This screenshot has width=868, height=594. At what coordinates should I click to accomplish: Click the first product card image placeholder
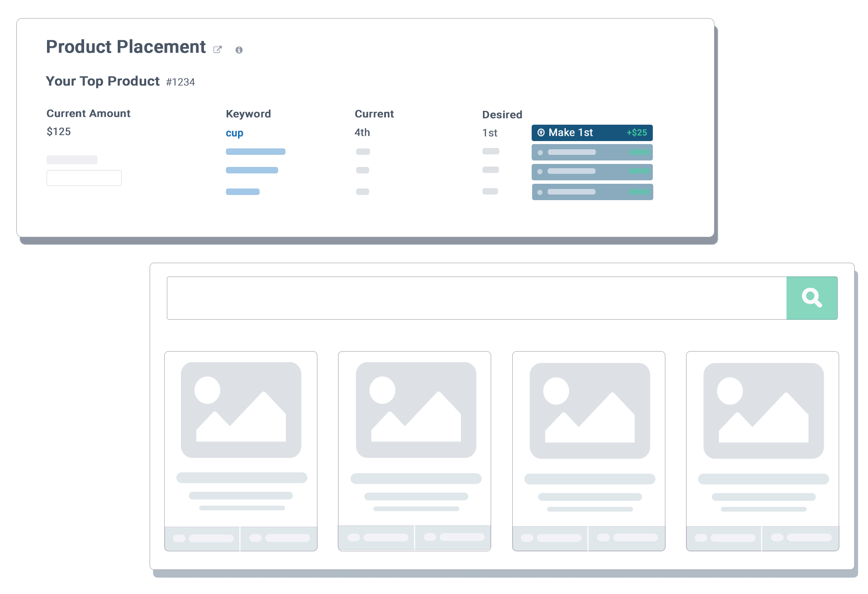pyautogui.click(x=241, y=410)
